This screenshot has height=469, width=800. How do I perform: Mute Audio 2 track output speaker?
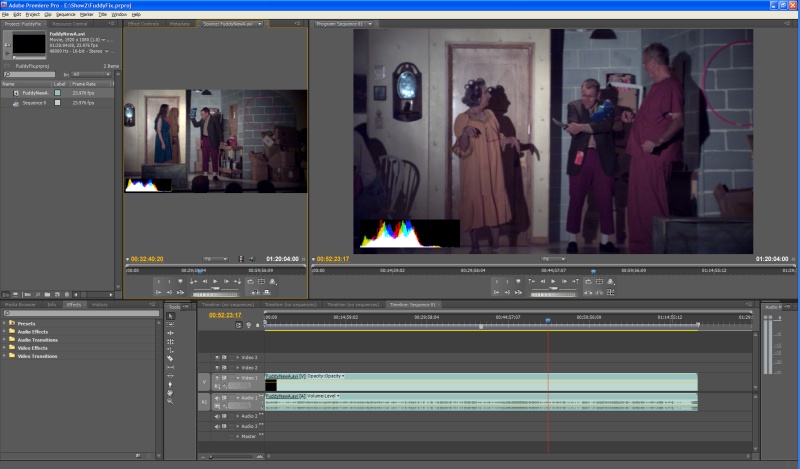pyautogui.click(x=217, y=416)
